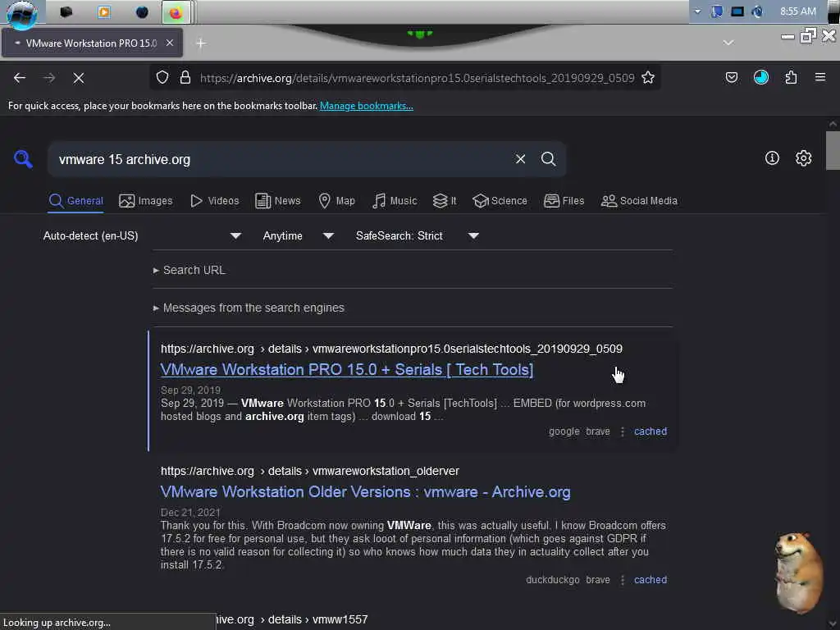Open the shield tracking protection icon

tap(162, 78)
